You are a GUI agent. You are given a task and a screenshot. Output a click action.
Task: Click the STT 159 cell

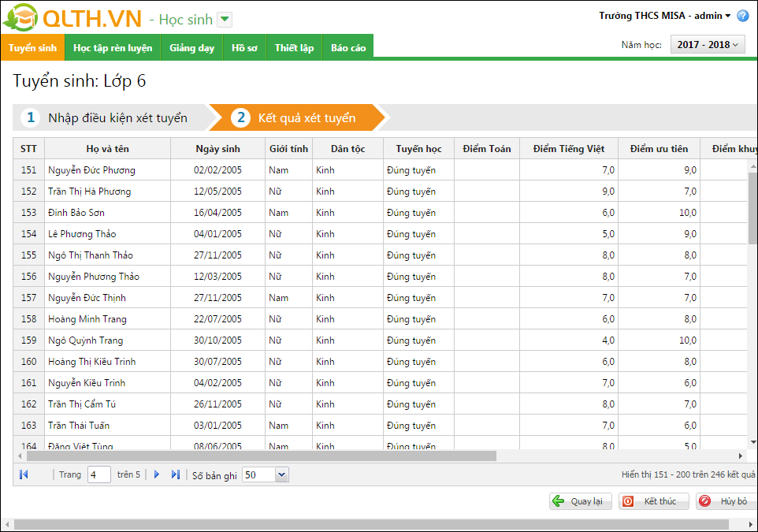pos(28,340)
